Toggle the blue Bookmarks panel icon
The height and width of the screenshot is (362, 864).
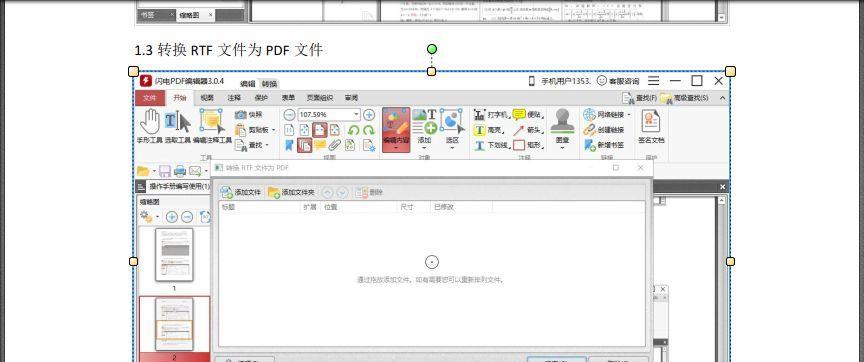tap(289, 145)
